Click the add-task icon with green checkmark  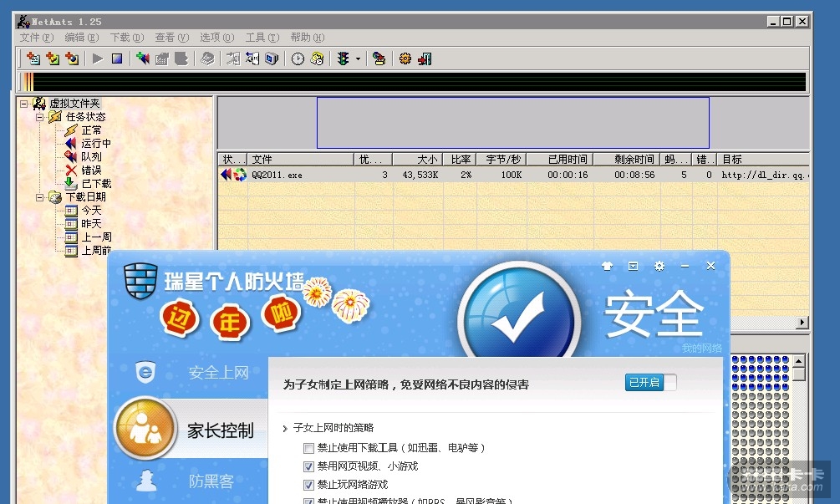[53, 59]
